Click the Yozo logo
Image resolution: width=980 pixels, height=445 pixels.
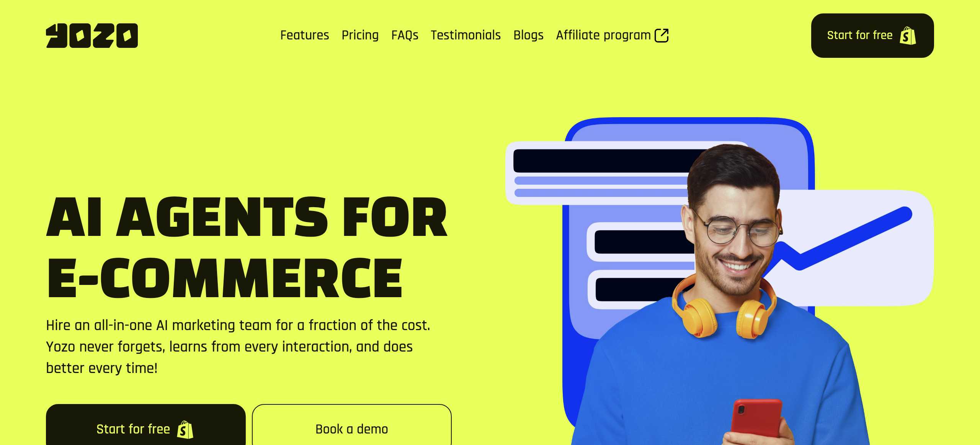pos(92,36)
